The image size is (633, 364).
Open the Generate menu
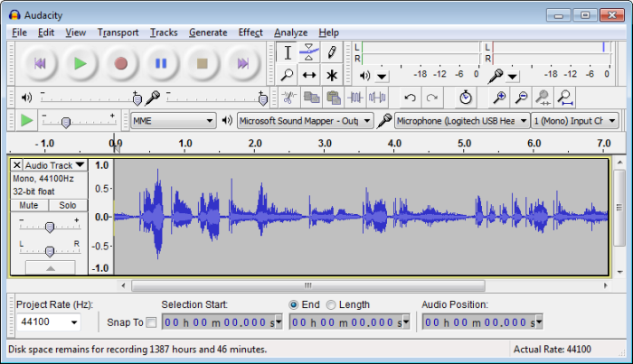click(x=208, y=33)
